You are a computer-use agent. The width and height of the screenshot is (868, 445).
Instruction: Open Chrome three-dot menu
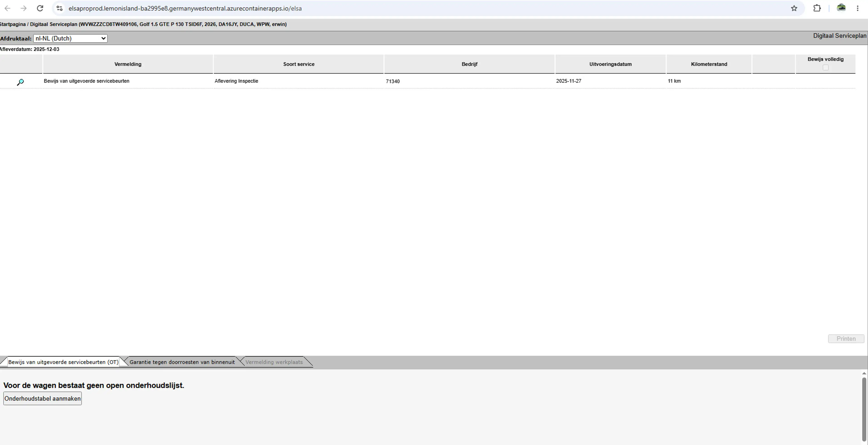pos(858,8)
